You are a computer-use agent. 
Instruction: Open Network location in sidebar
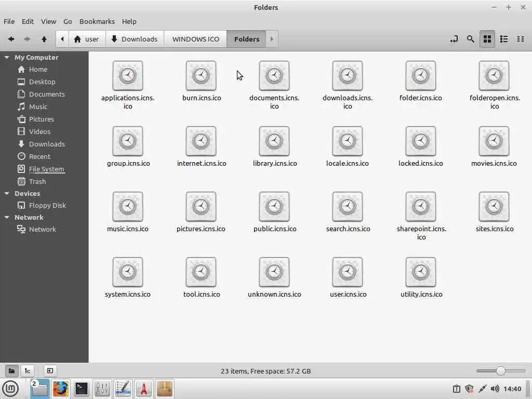(x=43, y=229)
